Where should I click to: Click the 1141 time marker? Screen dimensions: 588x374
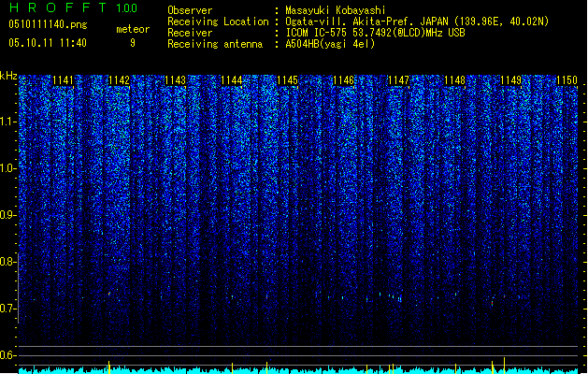[63, 80]
